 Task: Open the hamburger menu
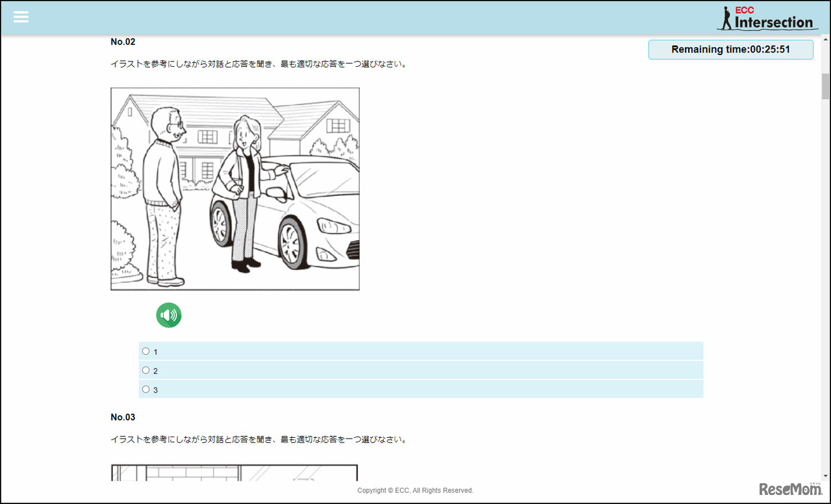(x=21, y=17)
